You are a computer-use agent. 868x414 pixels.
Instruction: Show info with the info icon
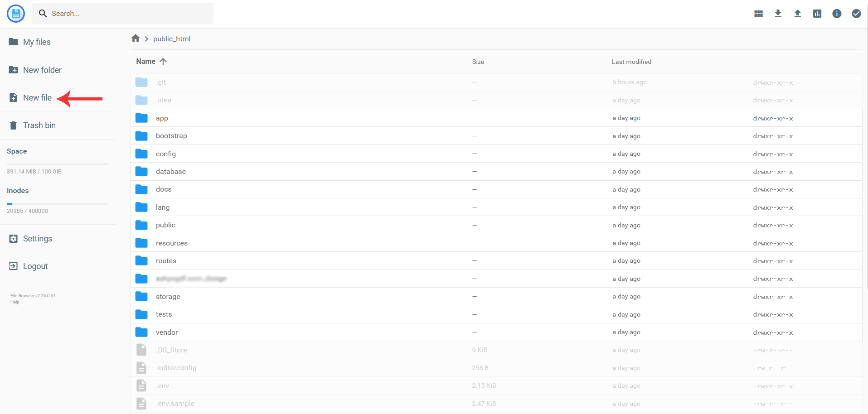click(x=837, y=14)
